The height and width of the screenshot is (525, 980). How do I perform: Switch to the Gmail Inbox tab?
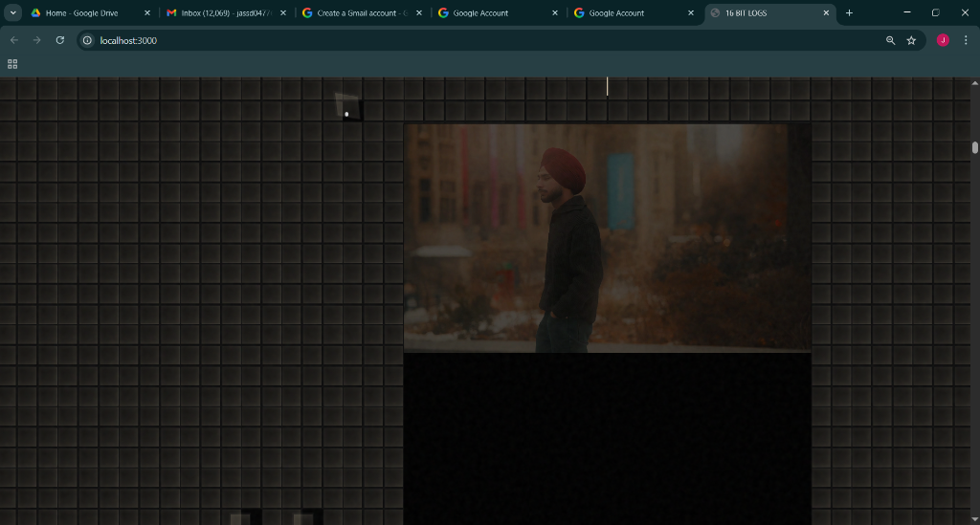click(218, 12)
